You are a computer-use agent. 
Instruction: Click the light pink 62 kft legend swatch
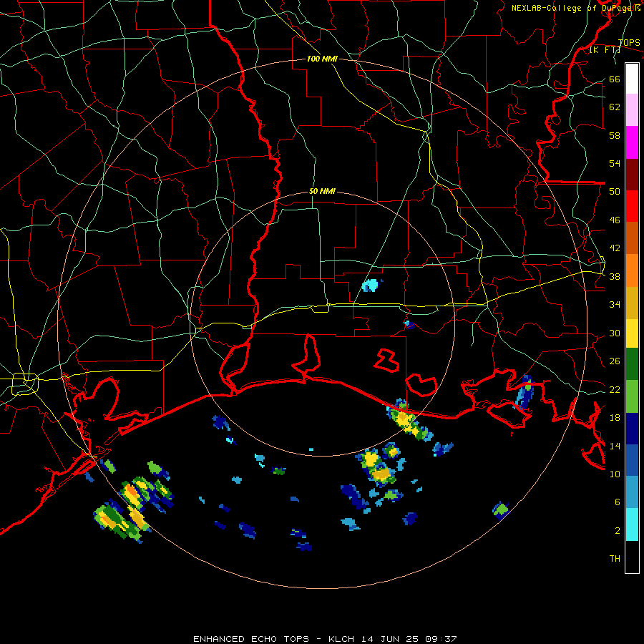pyautogui.click(x=632, y=110)
